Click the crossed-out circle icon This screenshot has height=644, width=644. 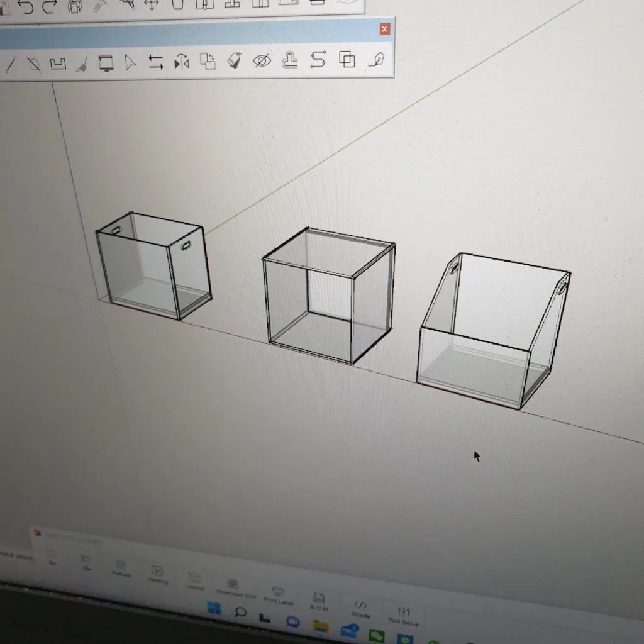point(34,65)
